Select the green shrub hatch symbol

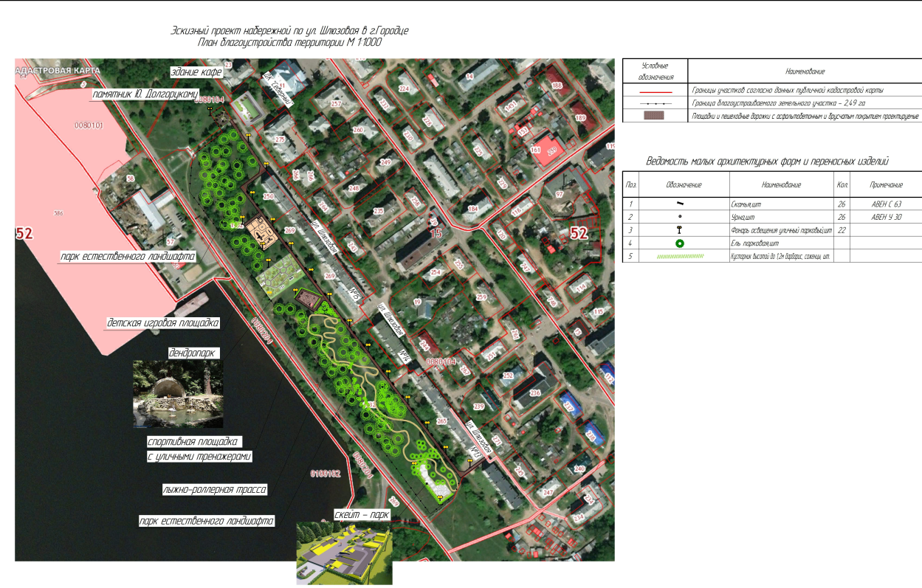[x=678, y=256]
